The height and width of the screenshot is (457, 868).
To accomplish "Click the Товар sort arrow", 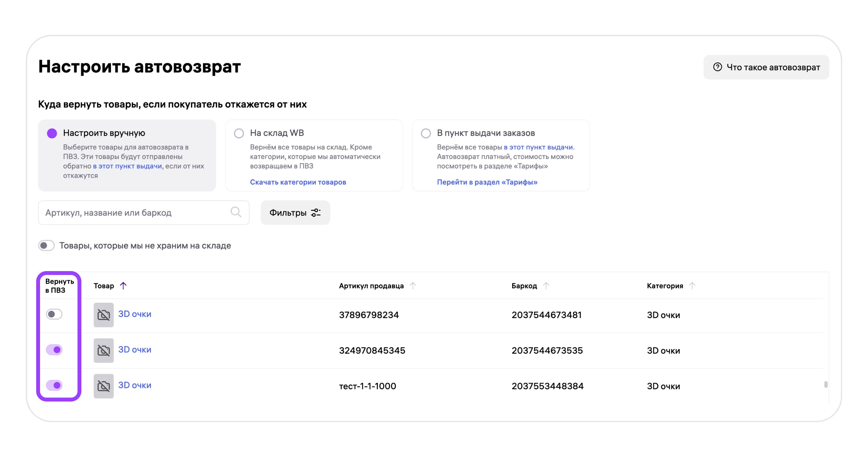I will (x=123, y=286).
